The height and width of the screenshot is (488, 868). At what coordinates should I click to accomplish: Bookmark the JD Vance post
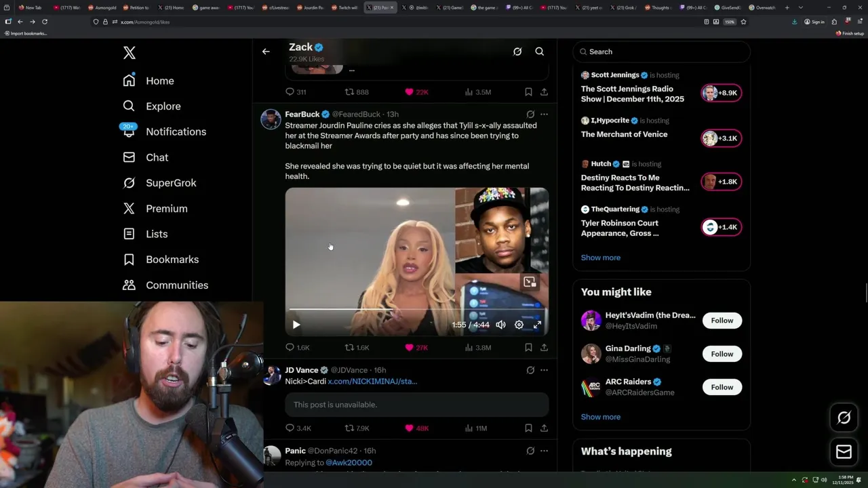click(x=528, y=428)
